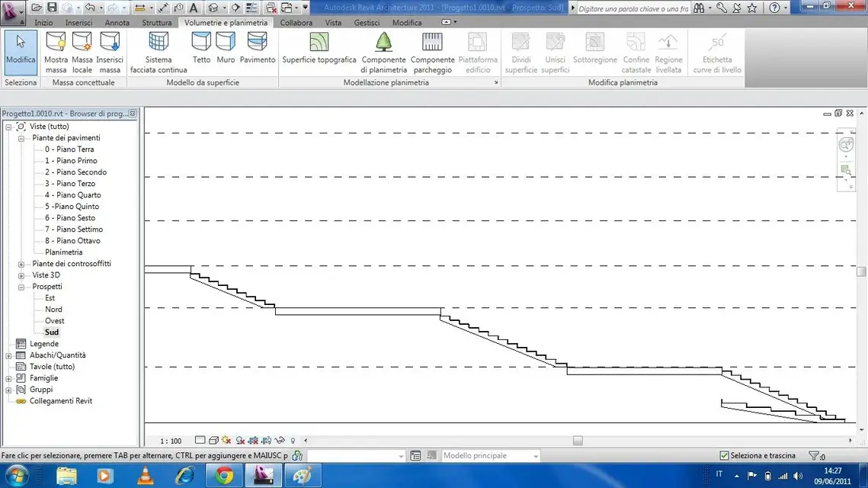
Task: Toggle show crop region icon
Action: pyautogui.click(x=266, y=441)
